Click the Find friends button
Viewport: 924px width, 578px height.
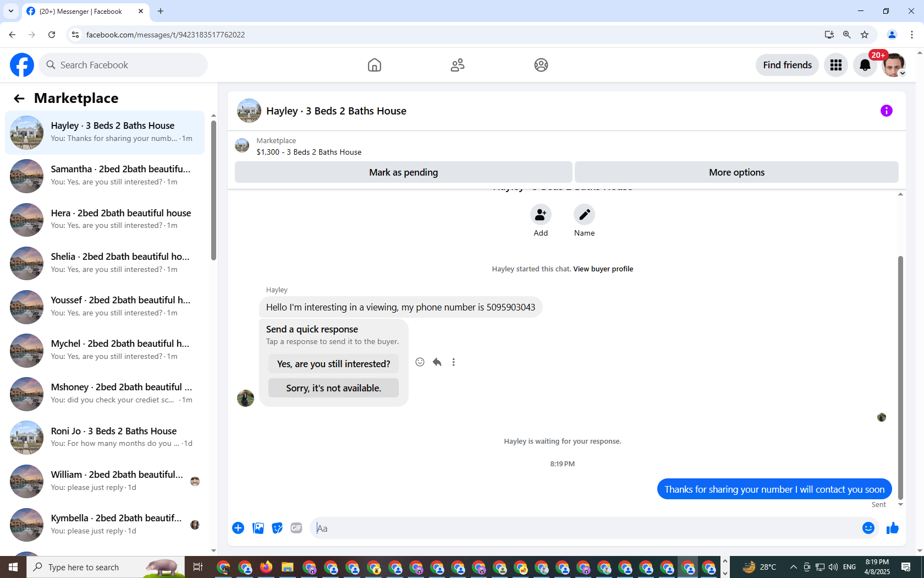(787, 65)
